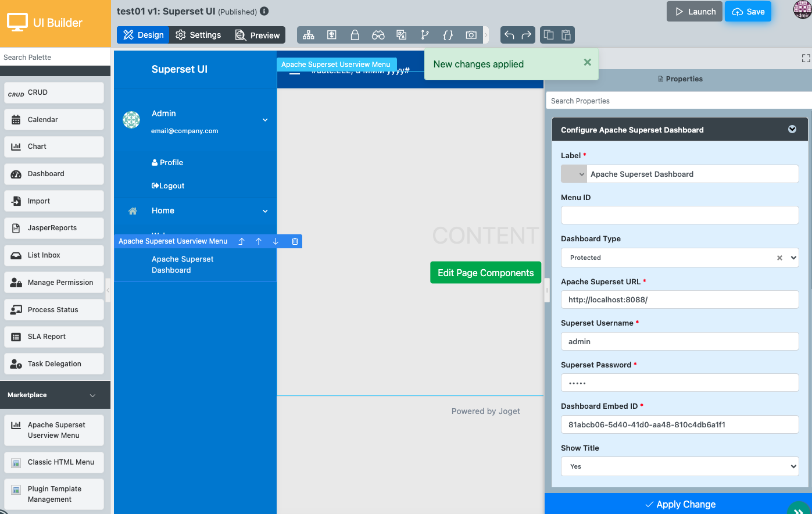Screen dimensions: 812x514
Task: Click the hamburger menu icon in the preview header
Action: 295,72
